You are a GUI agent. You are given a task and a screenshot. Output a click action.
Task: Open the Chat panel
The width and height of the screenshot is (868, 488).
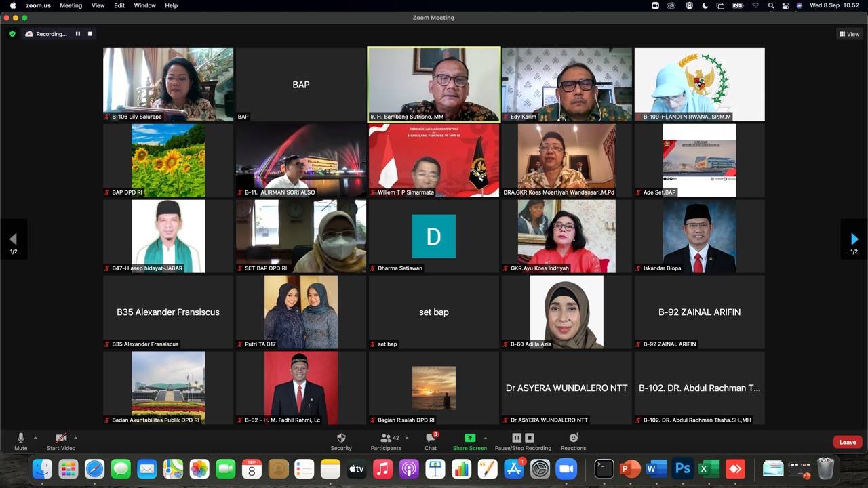431,439
